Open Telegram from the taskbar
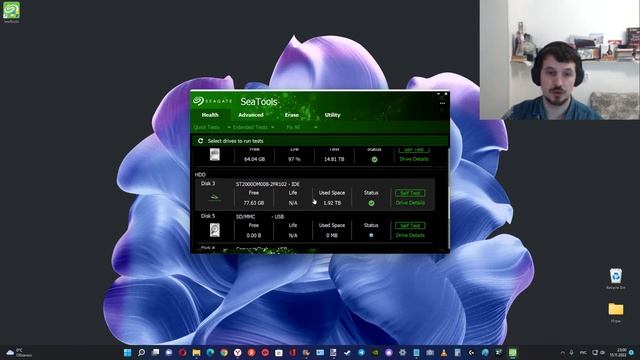The image size is (640, 360). tap(361, 353)
